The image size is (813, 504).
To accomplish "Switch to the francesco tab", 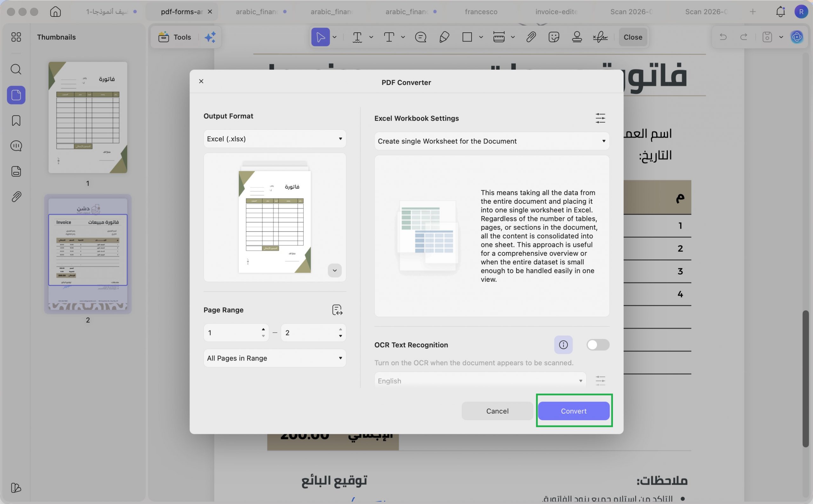I will pyautogui.click(x=481, y=12).
